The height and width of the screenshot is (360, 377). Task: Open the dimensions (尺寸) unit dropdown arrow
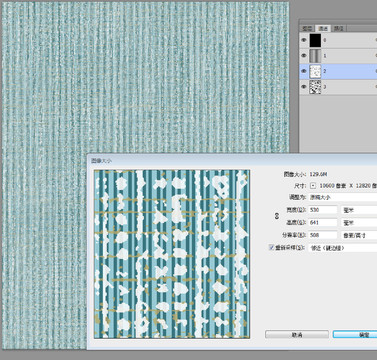[313, 185]
